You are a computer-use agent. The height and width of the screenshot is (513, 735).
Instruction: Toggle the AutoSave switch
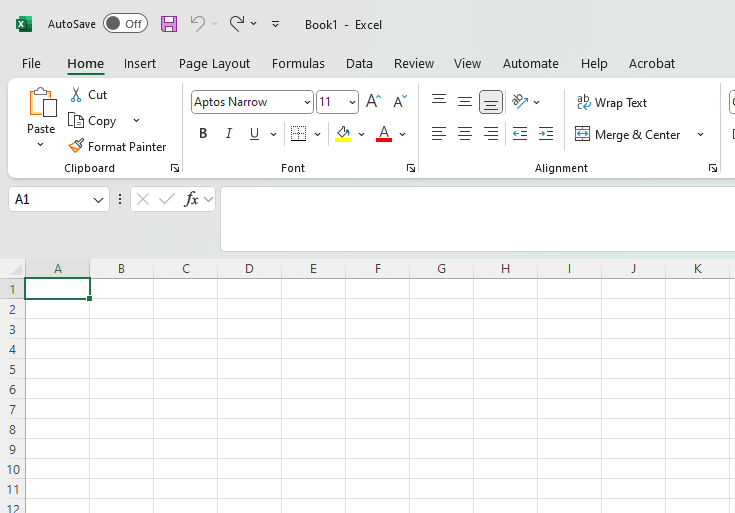[125, 24]
